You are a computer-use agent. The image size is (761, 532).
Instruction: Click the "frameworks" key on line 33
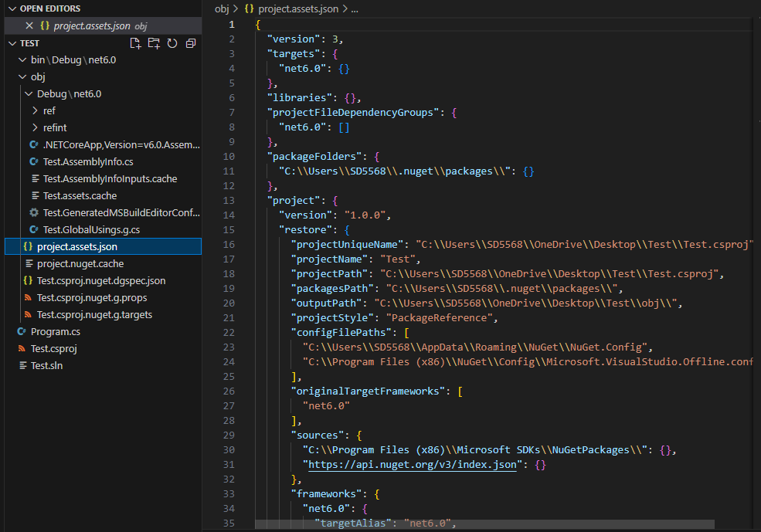coord(326,493)
